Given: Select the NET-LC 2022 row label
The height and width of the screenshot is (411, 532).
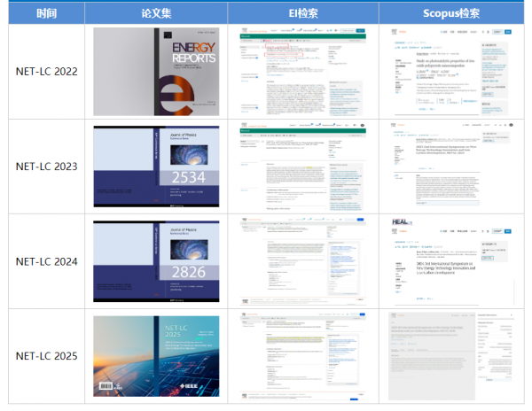Looking at the screenshot, I should [46, 72].
